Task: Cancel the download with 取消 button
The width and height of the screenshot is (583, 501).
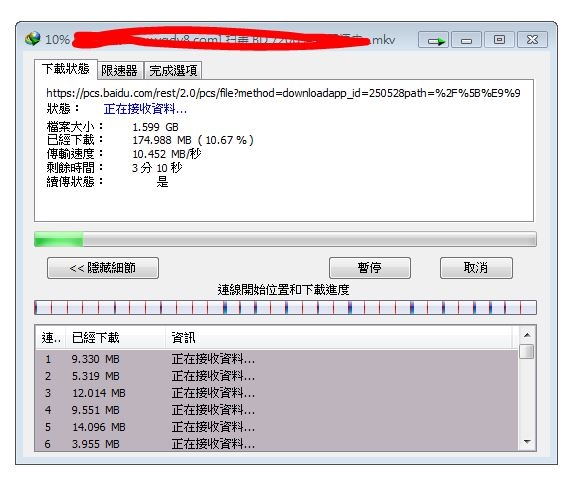Action: 476,268
